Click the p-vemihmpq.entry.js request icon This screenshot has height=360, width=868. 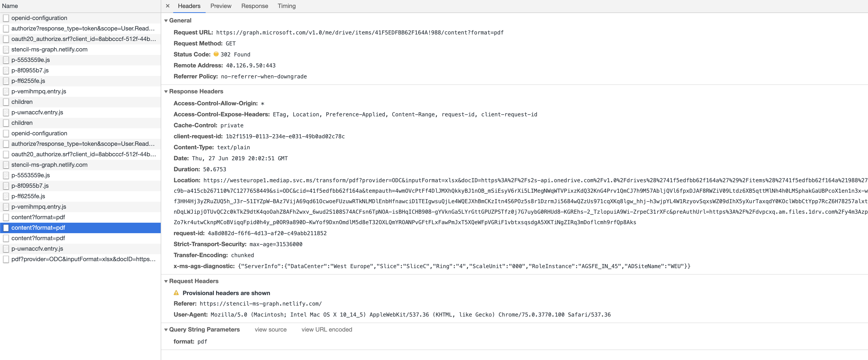[x=6, y=91]
